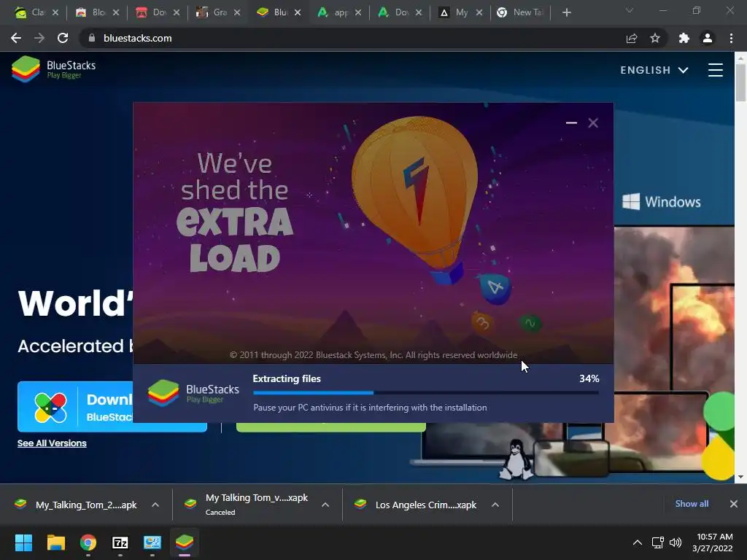
Task: Click the green button below the installer
Action: click(x=330, y=427)
